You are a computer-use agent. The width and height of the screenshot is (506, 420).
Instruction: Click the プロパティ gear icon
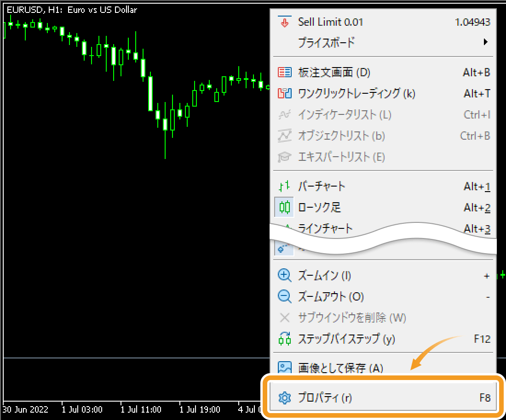285,398
